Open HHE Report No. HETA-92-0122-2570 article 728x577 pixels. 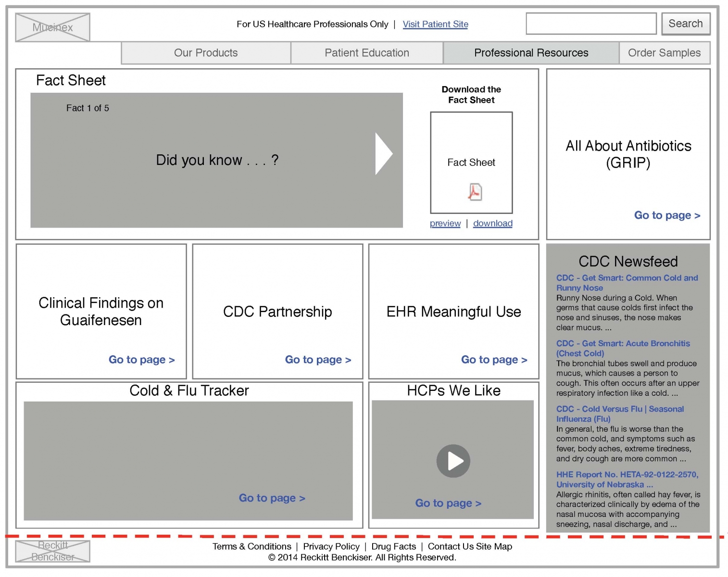click(x=628, y=479)
